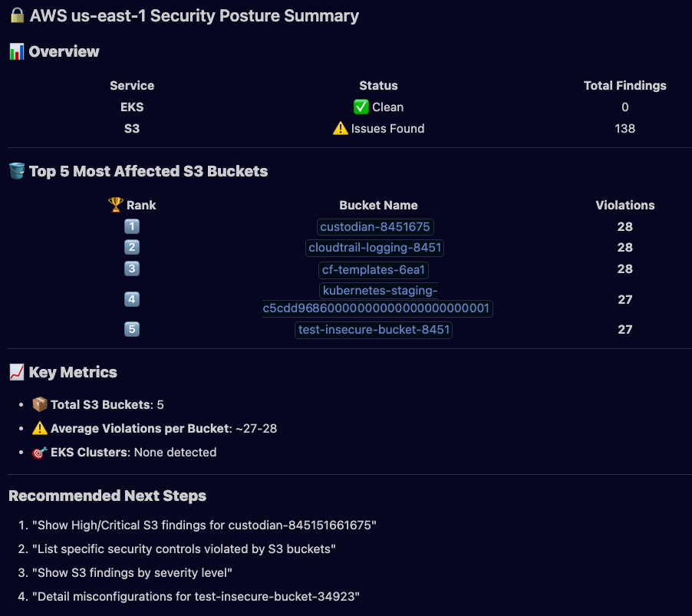Select step "List specific security controls violated"
The height and width of the screenshot is (616, 692).
tap(183, 549)
